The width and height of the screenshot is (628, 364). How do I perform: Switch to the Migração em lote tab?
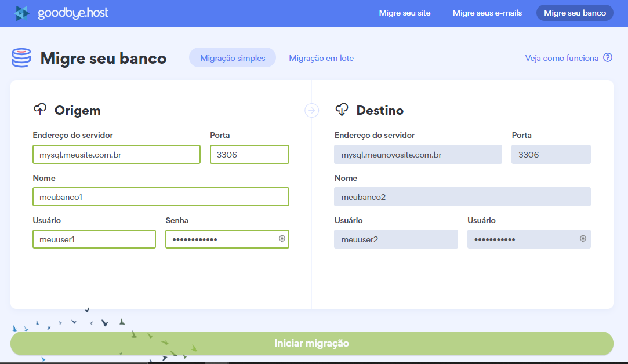click(x=321, y=58)
